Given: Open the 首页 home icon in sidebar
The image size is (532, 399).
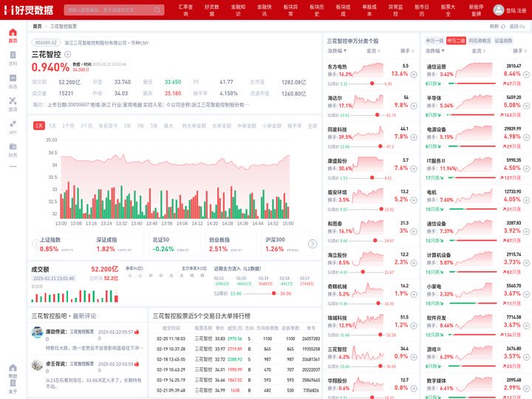Looking at the screenshot, I should pos(13,33).
